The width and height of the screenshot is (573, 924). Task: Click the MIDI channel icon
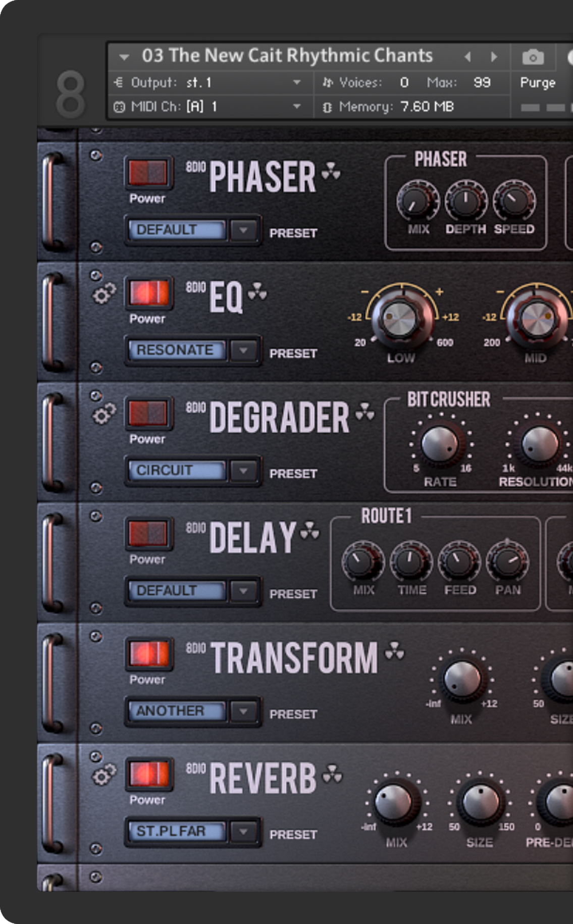pyautogui.click(x=119, y=107)
